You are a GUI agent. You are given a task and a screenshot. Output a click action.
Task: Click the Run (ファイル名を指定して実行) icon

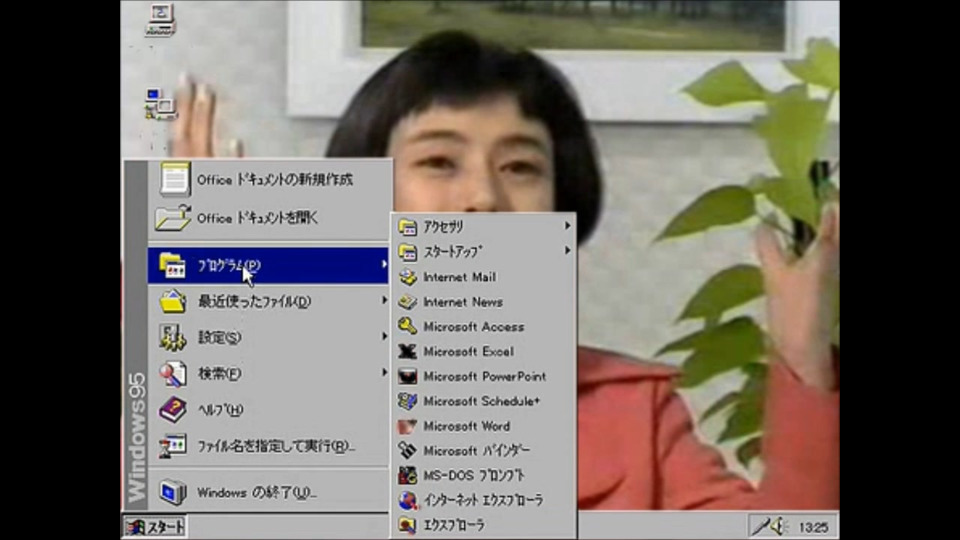(x=173, y=446)
